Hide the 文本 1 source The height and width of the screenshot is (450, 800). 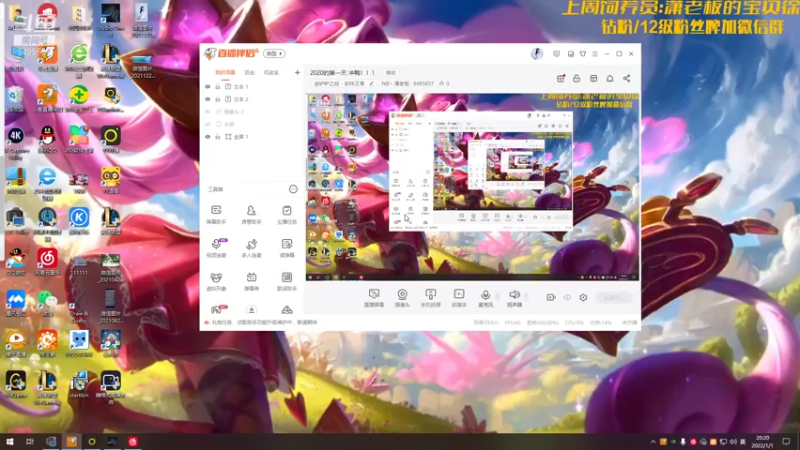(x=208, y=87)
